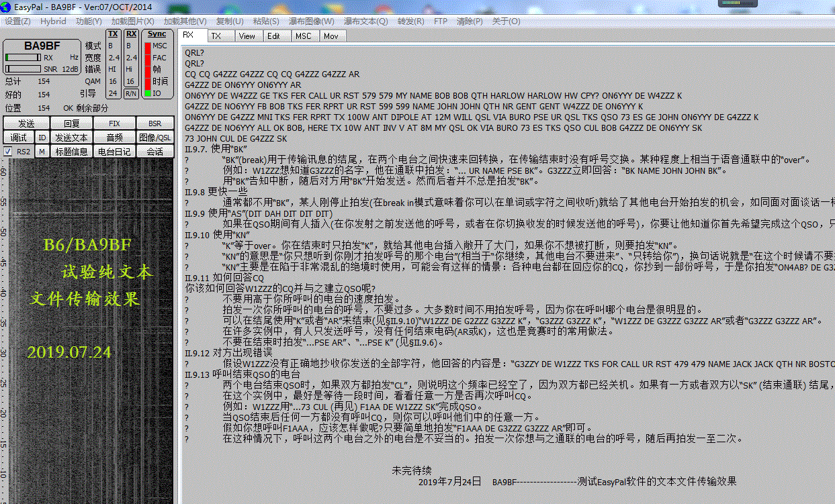Click the 标题信息 header info button

pos(72,152)
